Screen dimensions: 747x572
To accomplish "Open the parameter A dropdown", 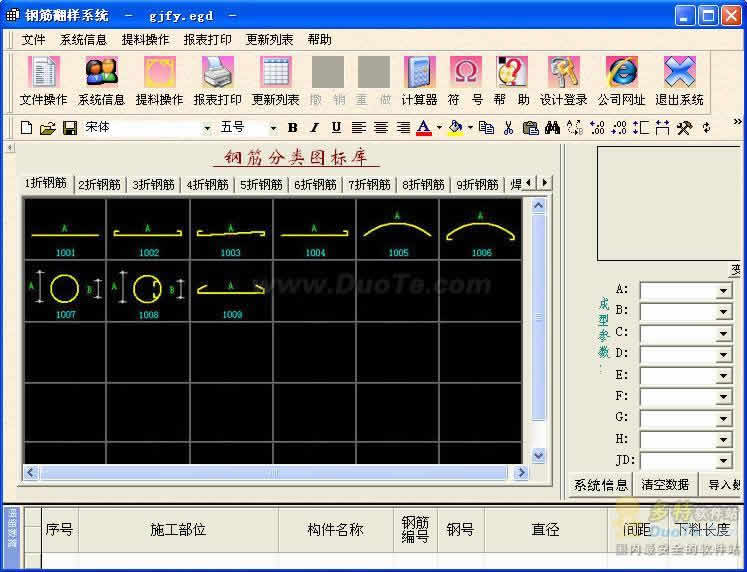I will [x=723, y=290].
